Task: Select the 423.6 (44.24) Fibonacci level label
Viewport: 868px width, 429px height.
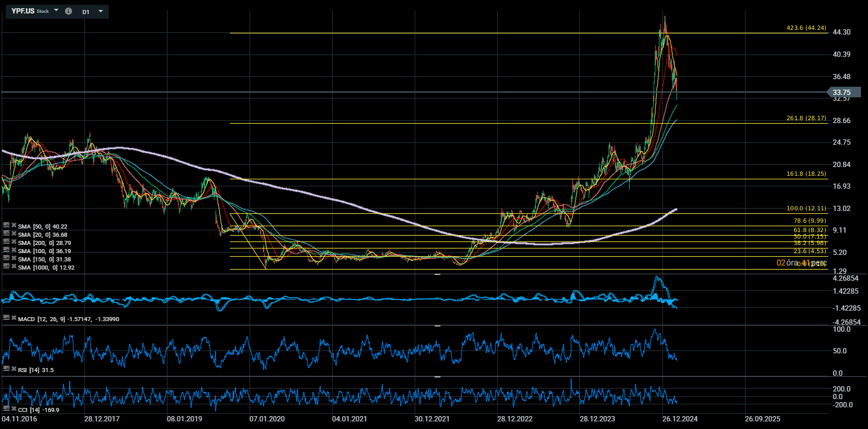Action: (806, 28)
